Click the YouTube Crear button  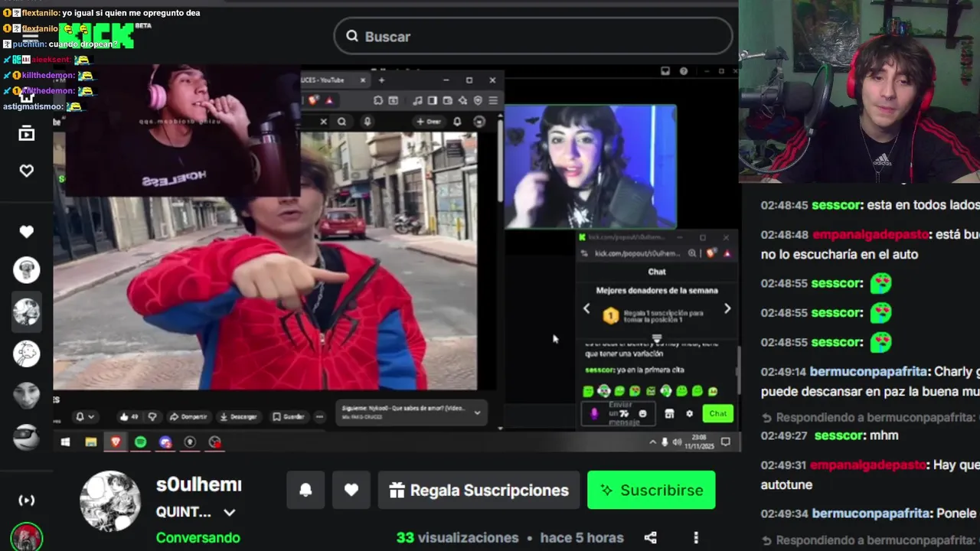[x=428, y=121]
